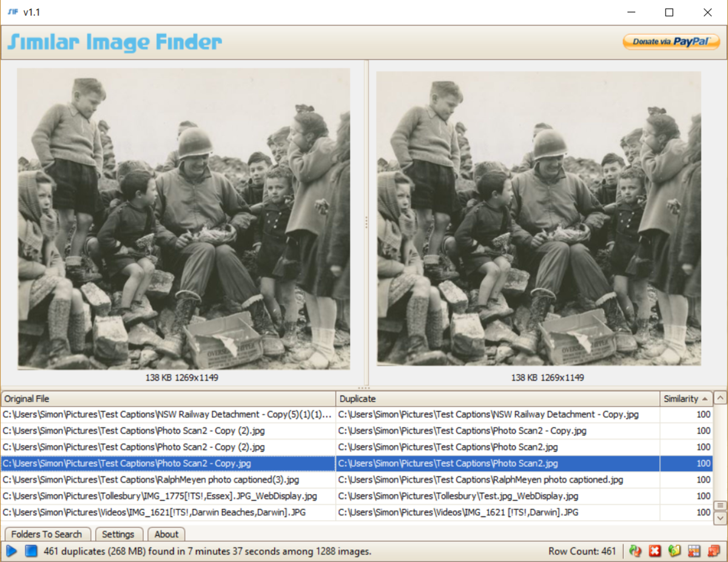Click the grid icon with red cross
This screenshot has width=728, height=562.
pos(693,550)
